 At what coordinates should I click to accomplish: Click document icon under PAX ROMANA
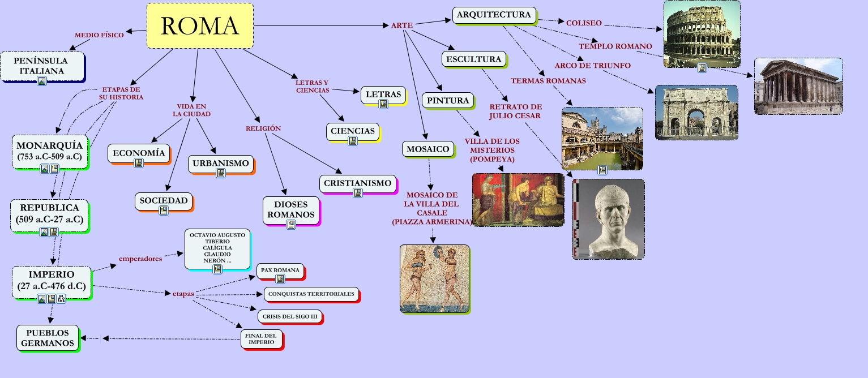pos(280,278)
